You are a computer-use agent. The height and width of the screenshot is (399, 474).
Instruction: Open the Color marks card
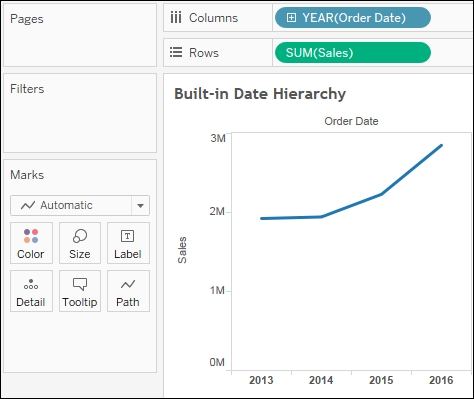[31, 243]
